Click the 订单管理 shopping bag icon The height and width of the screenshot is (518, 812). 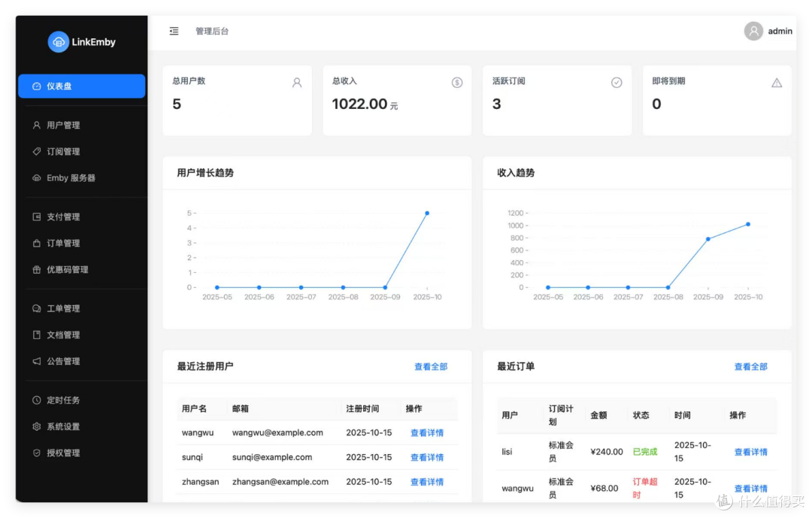click(x=36, y=243)
